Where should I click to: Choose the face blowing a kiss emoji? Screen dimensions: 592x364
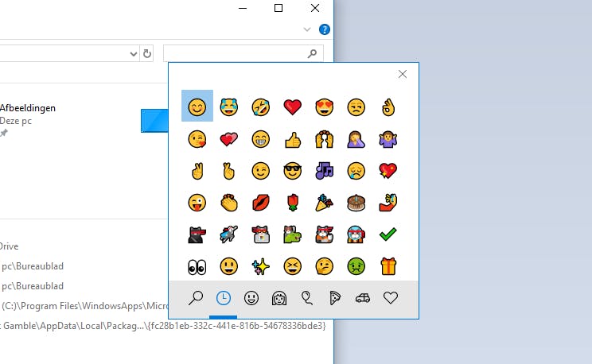tap(197, 139)
